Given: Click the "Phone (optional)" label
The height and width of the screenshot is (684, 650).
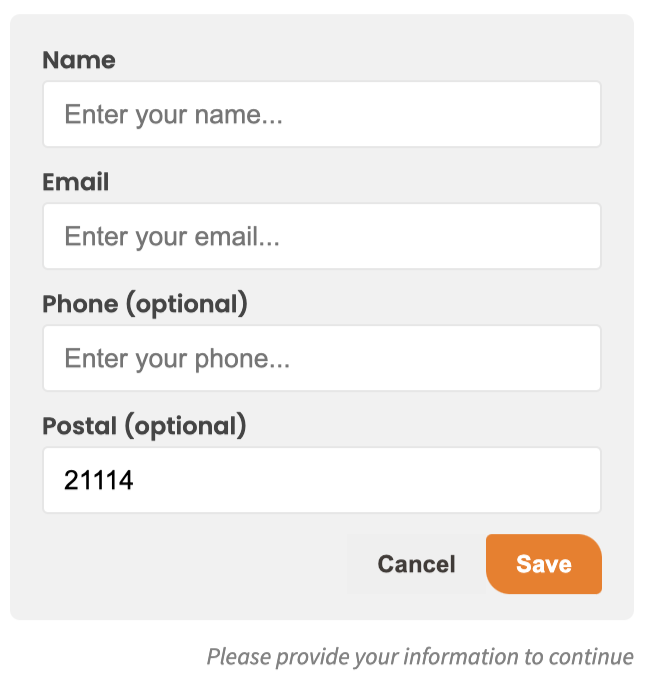Looking at the screenshot, I should pos(145,304).
